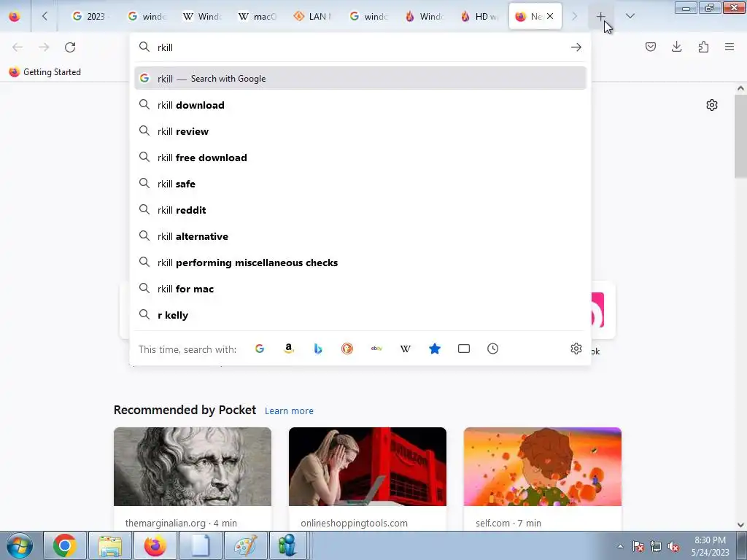Click muted volume tray icon
This screenshot has height=560, width=747.
click(x=673, y=546)
